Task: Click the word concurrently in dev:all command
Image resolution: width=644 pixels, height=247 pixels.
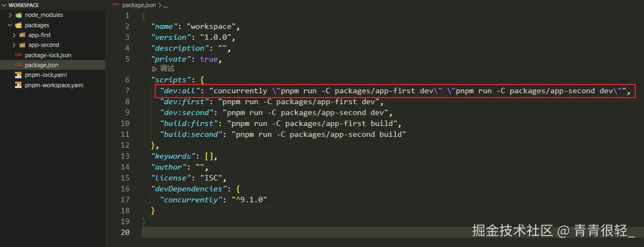Action: tap(240, 91)
